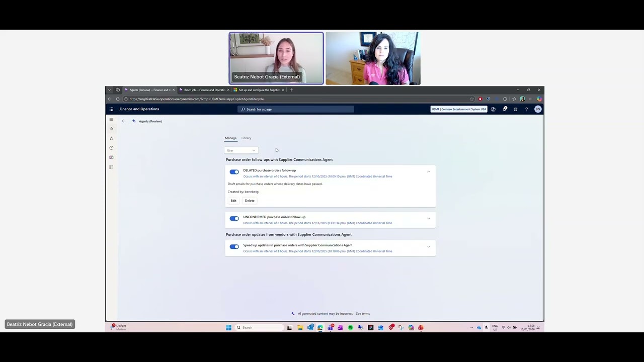The image size is (644, 362).
Task: Switch to the Library tab
Action: pyautogui.click(x=246, y=138)
